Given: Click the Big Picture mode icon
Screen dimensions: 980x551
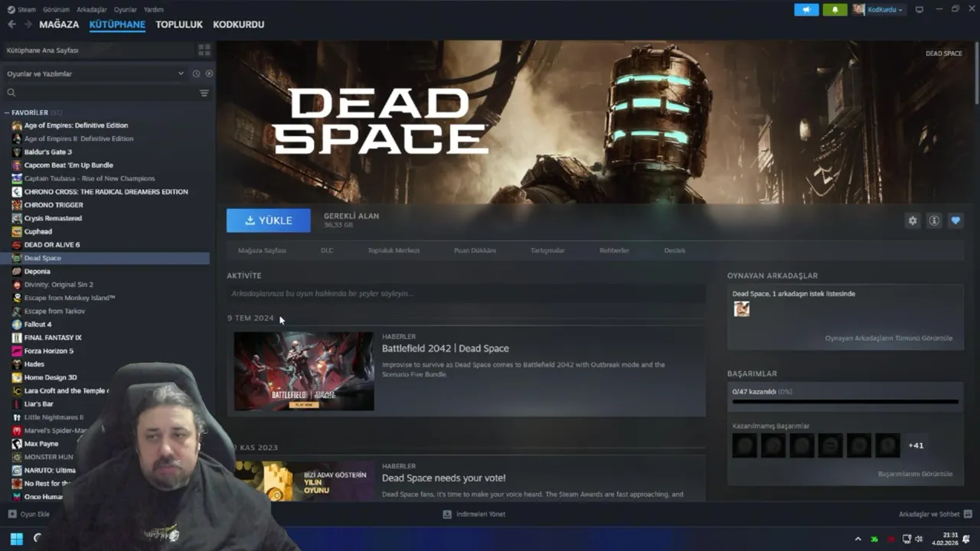Looking at the screenshot, I should [x=920, y=9].
